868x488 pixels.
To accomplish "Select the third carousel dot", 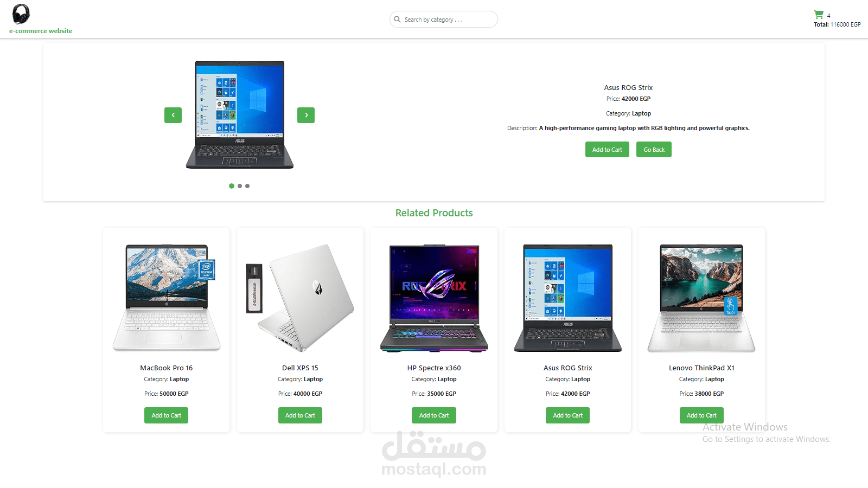I will [247, 186].
